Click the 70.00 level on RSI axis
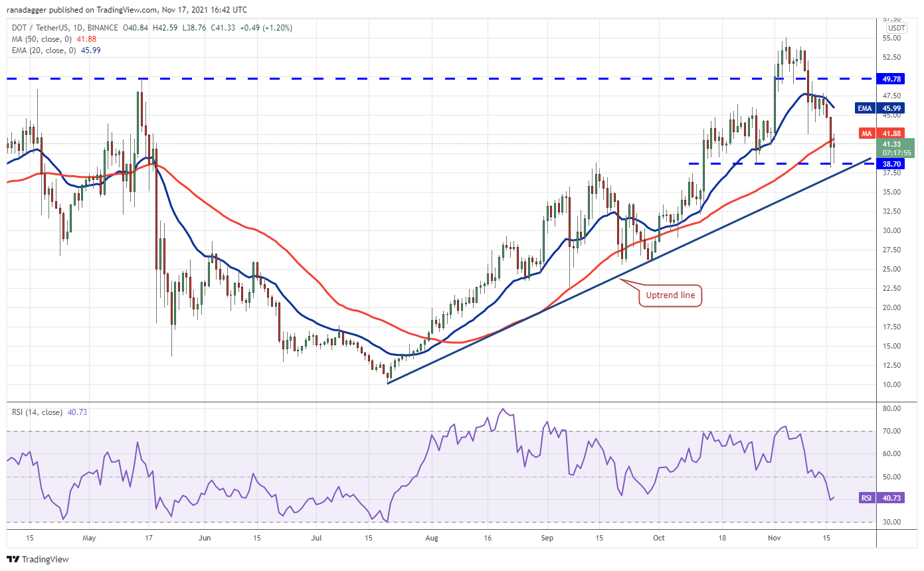The image size is (924, 571). click(x=892, y=432)
